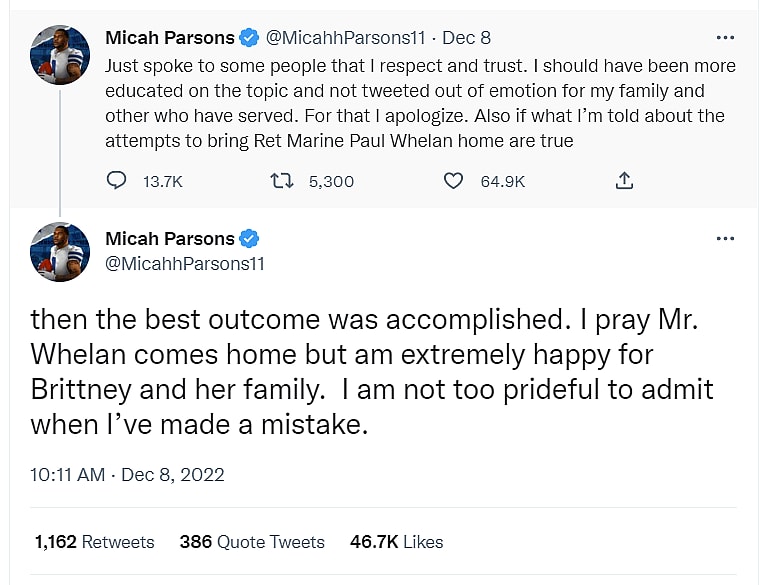This screenshot has height=585, width=759.
Task: Click @MicahhParsons11 handle under second tweet name
Action: 185,264
